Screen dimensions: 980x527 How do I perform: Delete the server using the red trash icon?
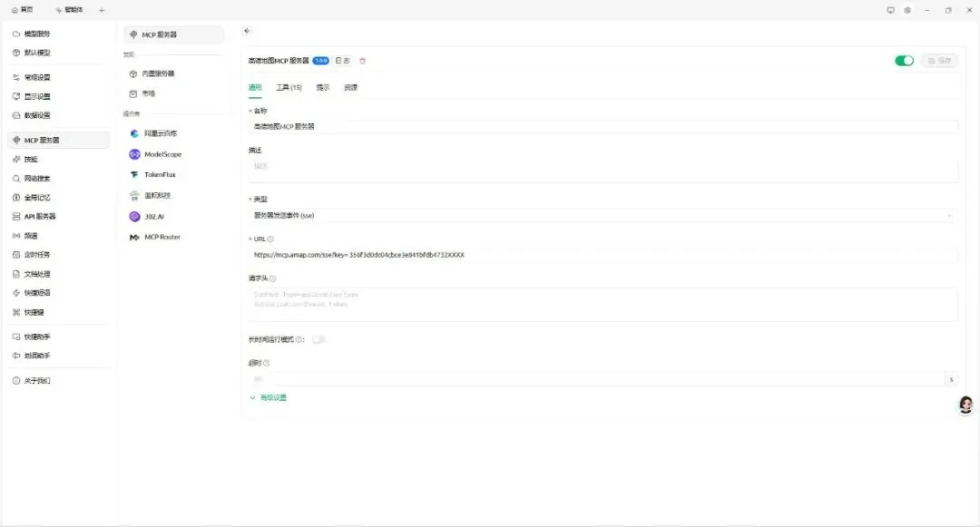[362, 61]
